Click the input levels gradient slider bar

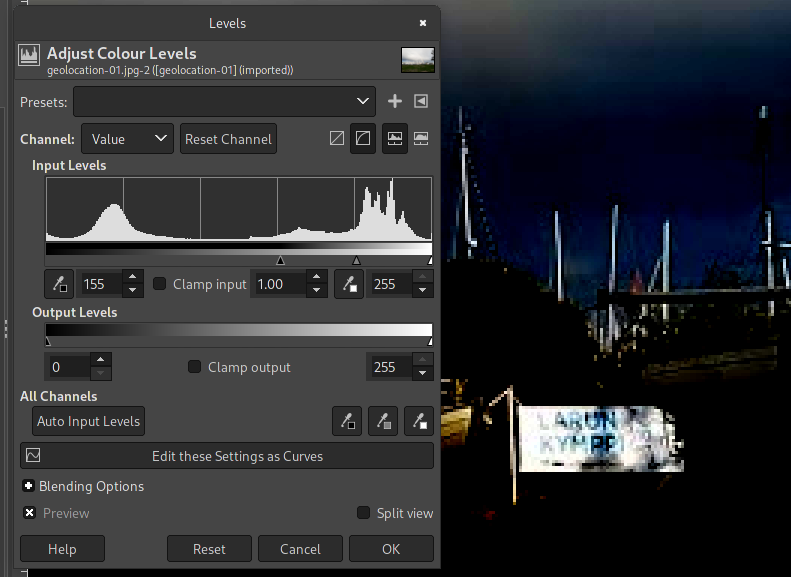pos(239,249)
